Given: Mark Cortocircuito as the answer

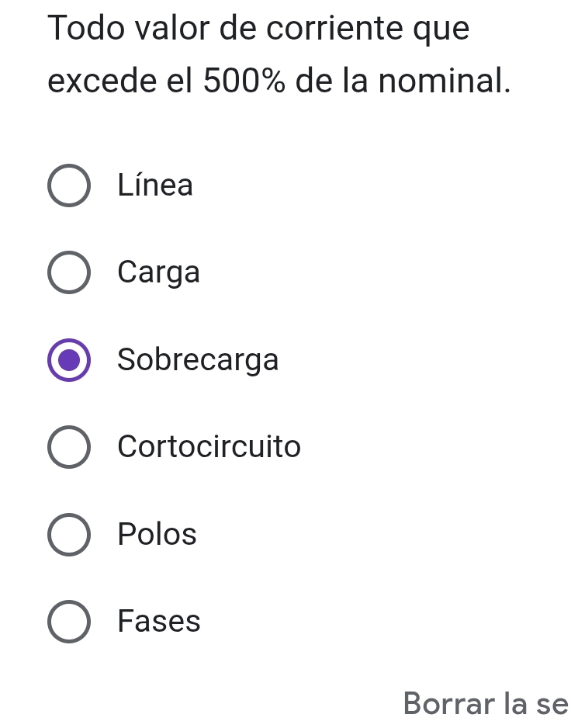Looking at the screenshot, I should [x=69, y=448].
